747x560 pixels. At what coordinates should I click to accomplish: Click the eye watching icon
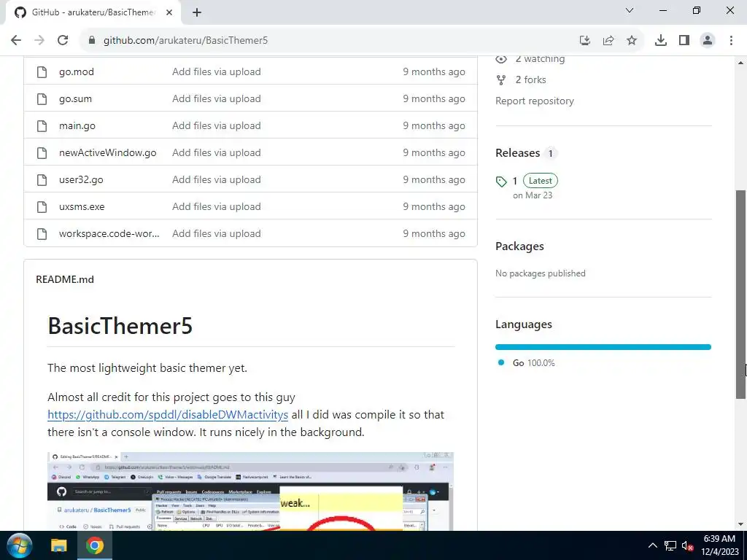click(x=500, y=59)
